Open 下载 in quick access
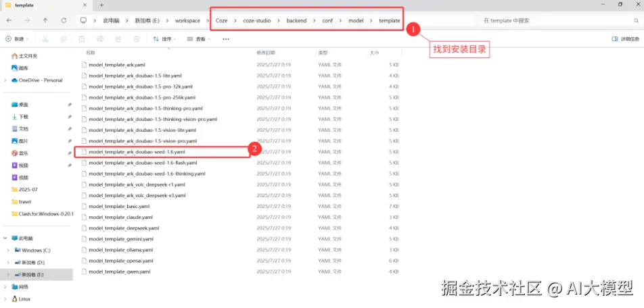This screenshot has width=644, height=308. [20, 117]
